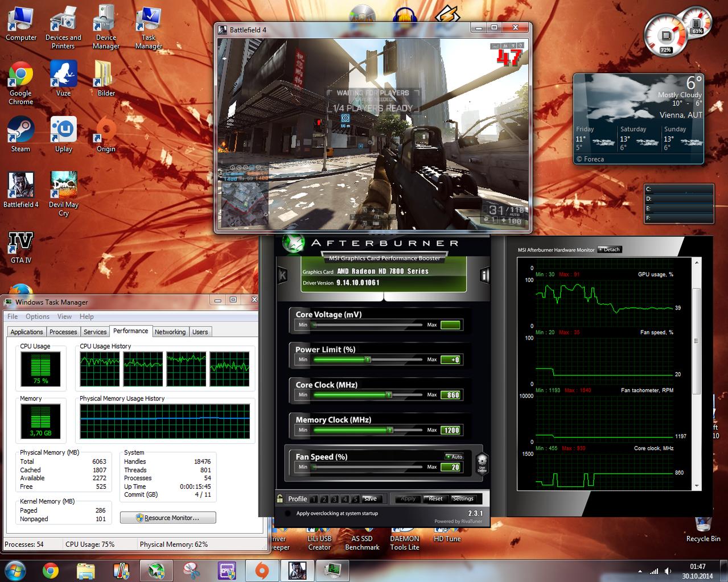Open File menu in Task Manager
This screenshot has height=582, width=728.
click(x=13, y=316)
